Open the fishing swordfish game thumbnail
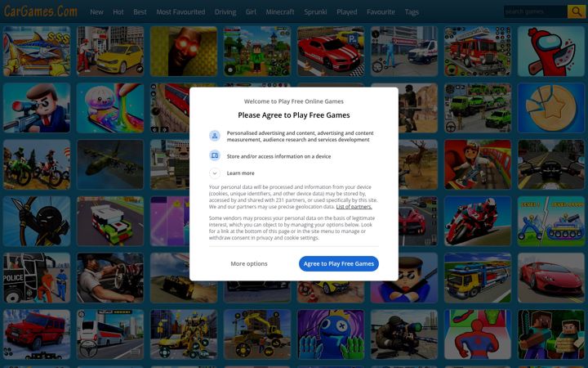Viewport: 588px width, 368px height. 37,51
